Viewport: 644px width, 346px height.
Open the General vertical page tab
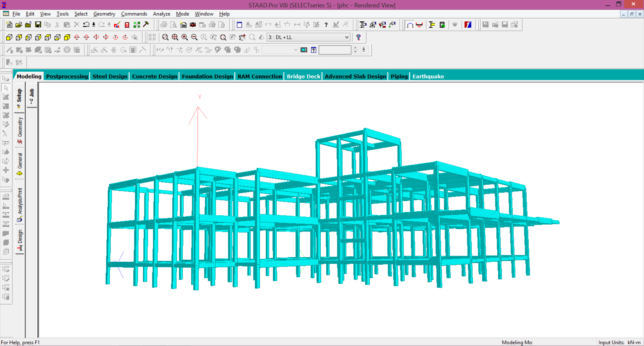click(x=20, y=164)
